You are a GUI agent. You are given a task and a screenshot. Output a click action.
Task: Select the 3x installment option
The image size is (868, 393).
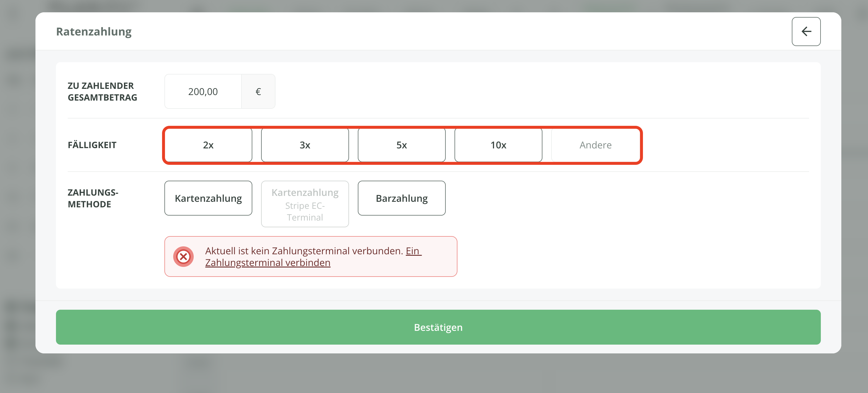click(x=304, y=145)
